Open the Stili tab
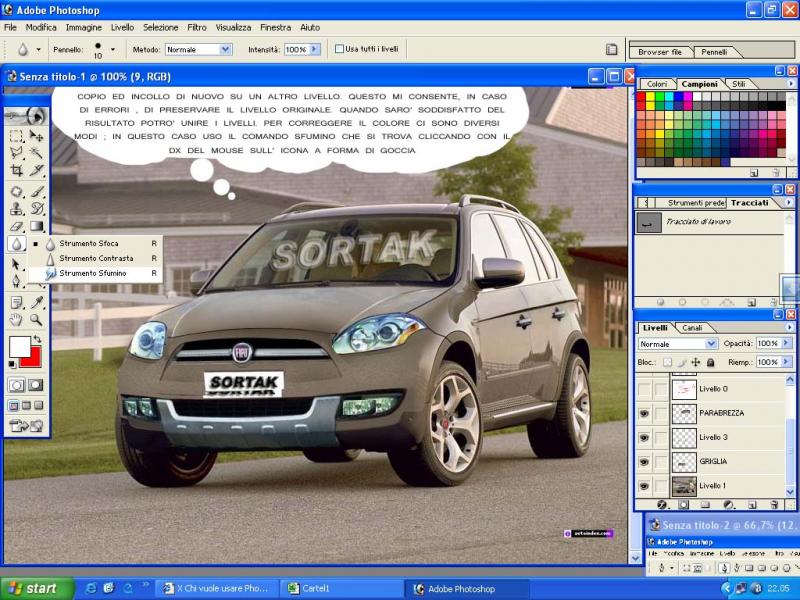Image resolution: width=800 pixels, height=600 pixels. 739,84
